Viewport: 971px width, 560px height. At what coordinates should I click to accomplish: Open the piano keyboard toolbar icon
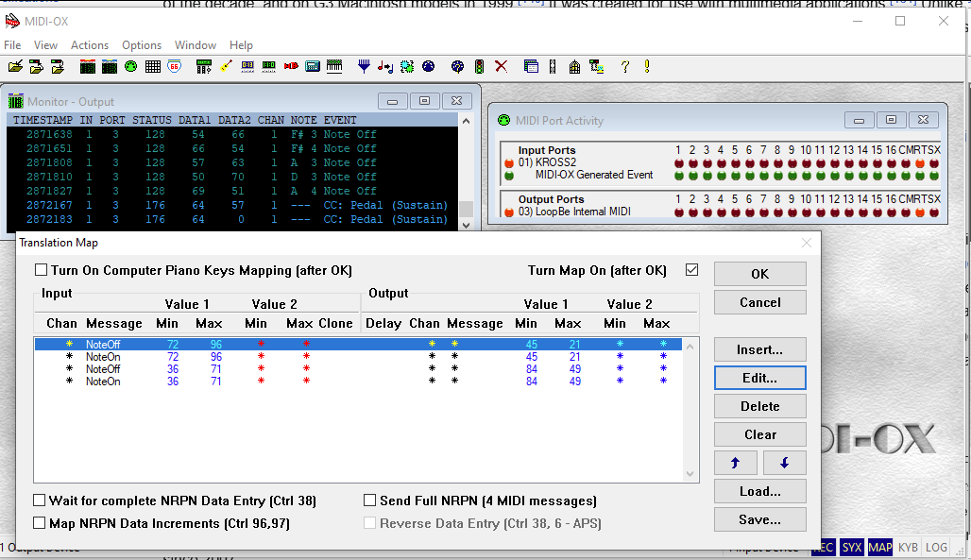(334, 66)
